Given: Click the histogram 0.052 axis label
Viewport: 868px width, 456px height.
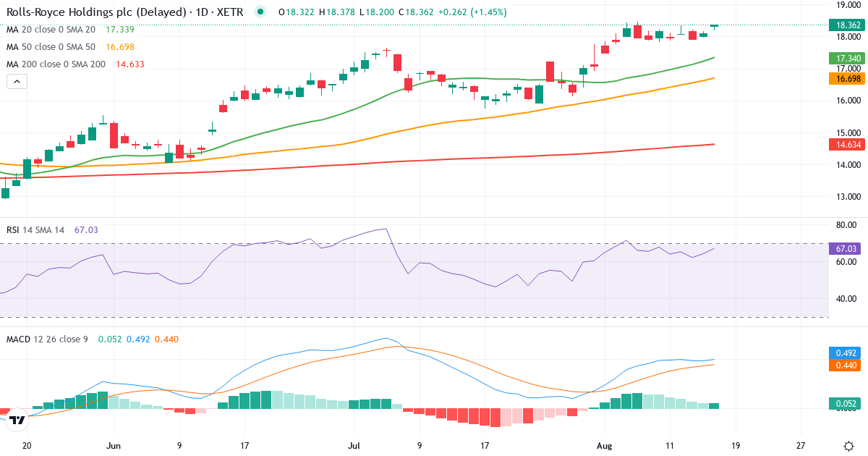Looking at the screenshot, I should click(846, 403).
